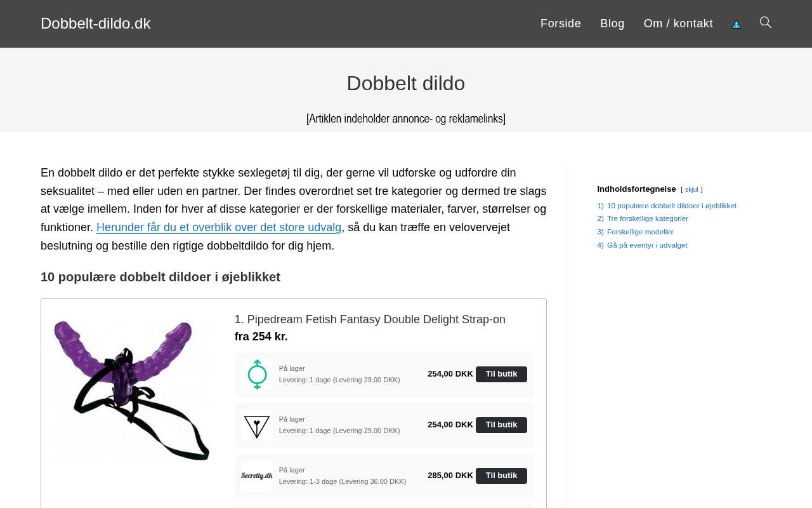The height and width of the screenshot is (508, 812).
Task: Follow 'Herunder får du et overblik' link
Action: click(219, 227)
